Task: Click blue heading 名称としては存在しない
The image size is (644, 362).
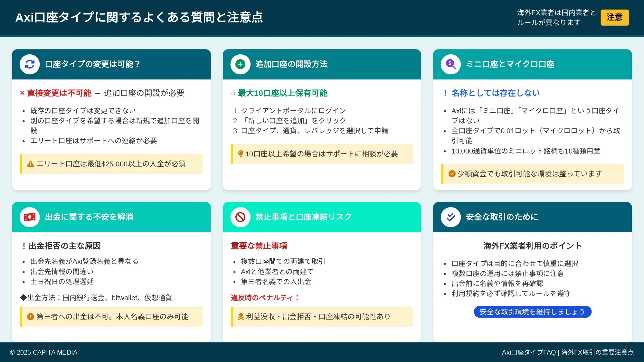Action: pos(496,93)
